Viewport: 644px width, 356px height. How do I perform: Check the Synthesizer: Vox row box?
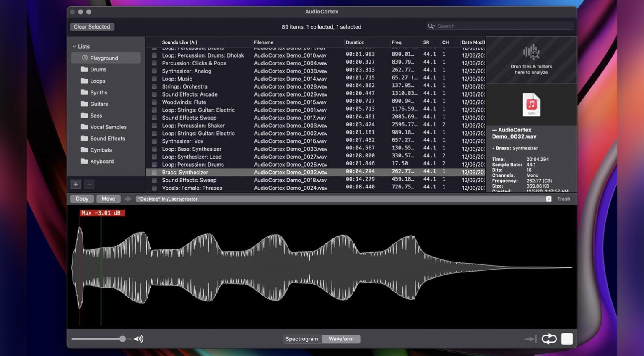[x=154, y=141]
